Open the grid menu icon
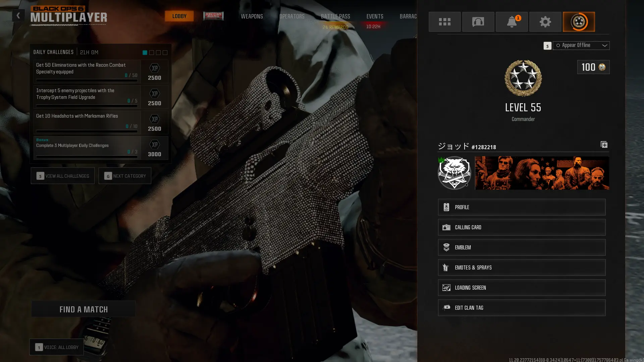This screenshot has width=644, height=362. click(444, 22)
